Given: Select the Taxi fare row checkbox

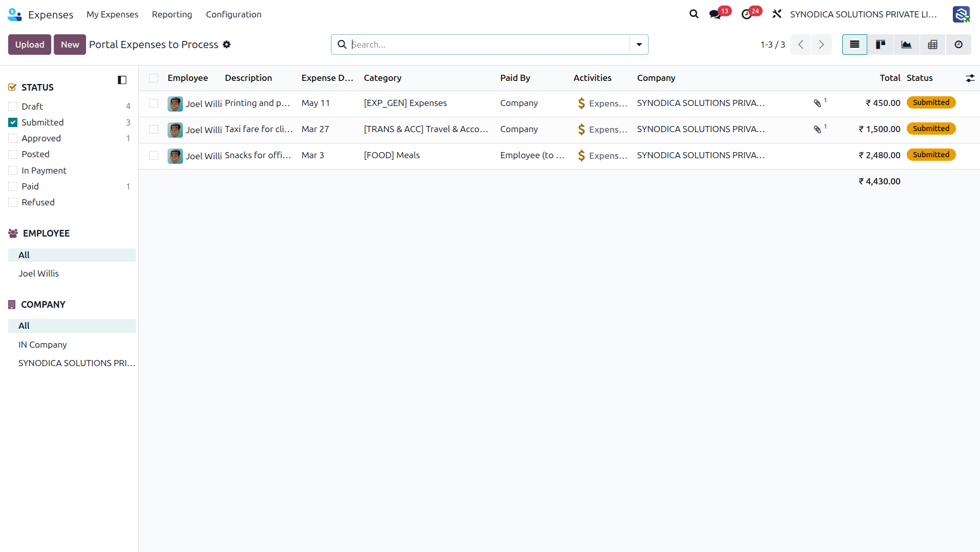Looking at the screenshot, I should [154, 130].
